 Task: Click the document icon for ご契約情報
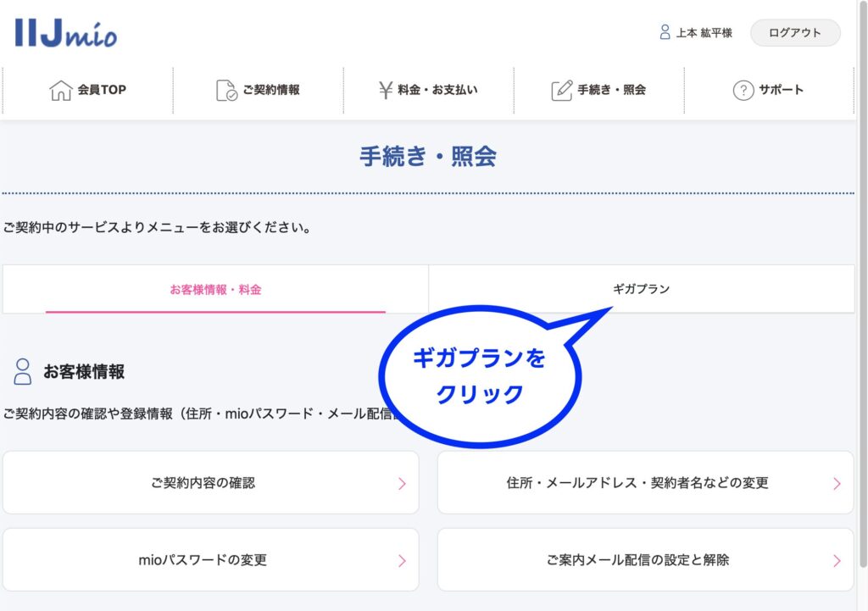tap(226, 90)
